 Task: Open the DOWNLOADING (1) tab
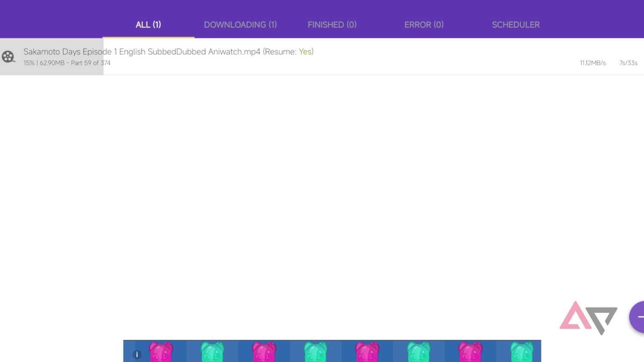(x=240, y=25)
